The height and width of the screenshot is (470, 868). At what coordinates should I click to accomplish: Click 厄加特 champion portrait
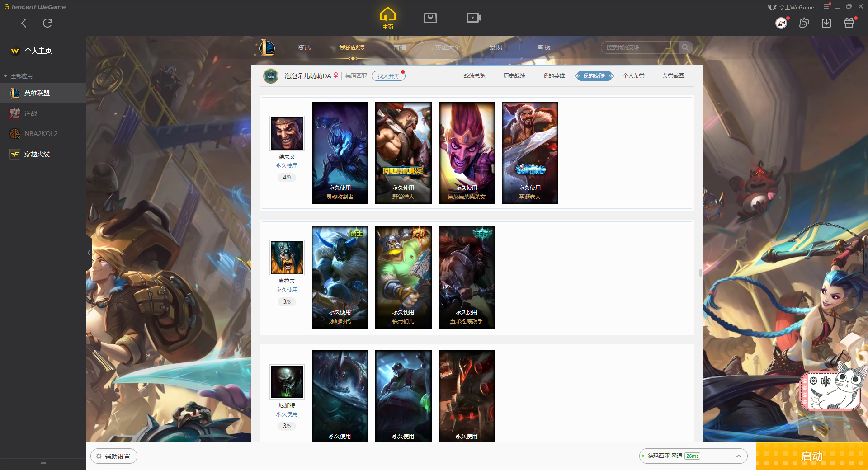click(287, 382)
